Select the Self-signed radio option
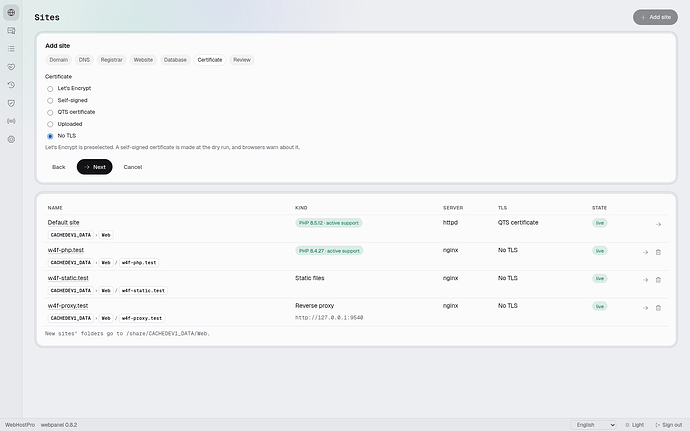690x431 pixels. click(x=50, y=101)
